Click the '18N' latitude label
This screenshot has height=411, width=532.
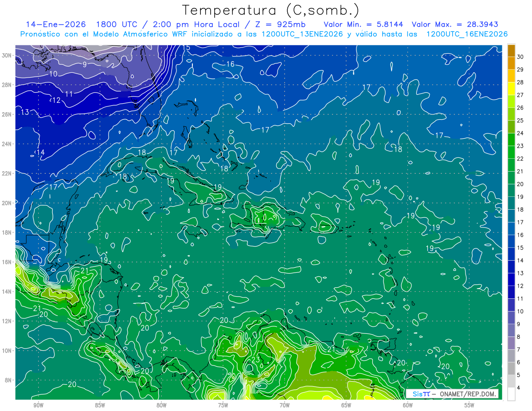pyautogui.click(x=7, y=232)
